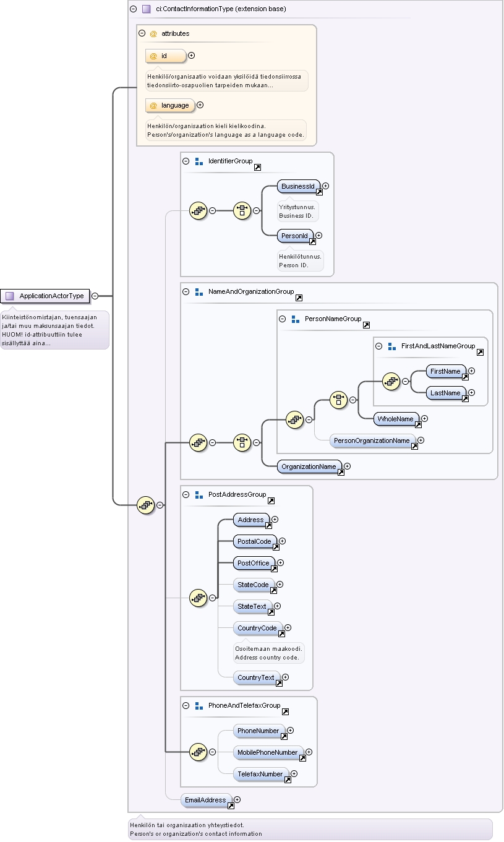Screen dimensions: 504x842
Task: Collapse the PersonNameGroup box via minus toggle
Action: click(283, 319)
